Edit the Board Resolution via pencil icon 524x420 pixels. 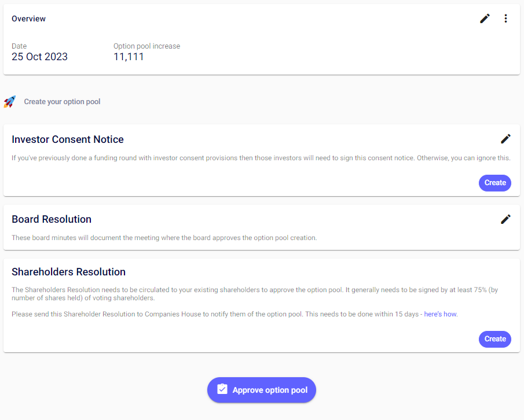505,219
